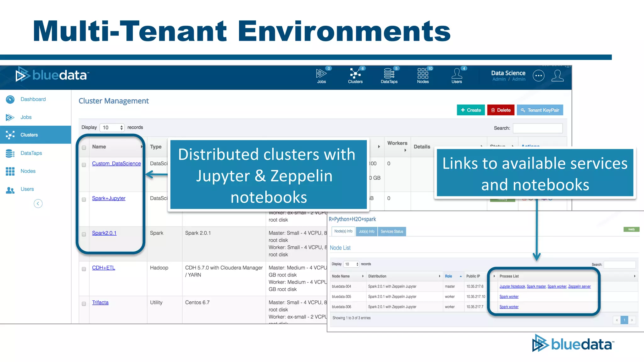Switch to the Services Status tab
The width and height of the screenshot is (644, 362).
(x=392, y=232)
